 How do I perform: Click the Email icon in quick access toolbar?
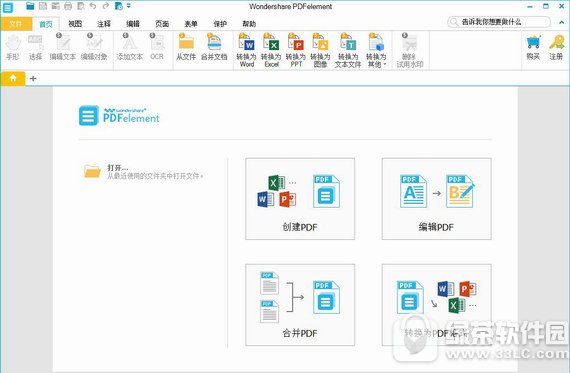[x=56, y=6]
